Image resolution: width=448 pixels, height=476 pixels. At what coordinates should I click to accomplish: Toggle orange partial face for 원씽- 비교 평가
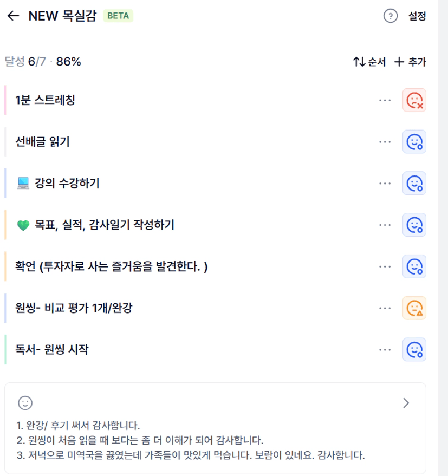(414, 308)
